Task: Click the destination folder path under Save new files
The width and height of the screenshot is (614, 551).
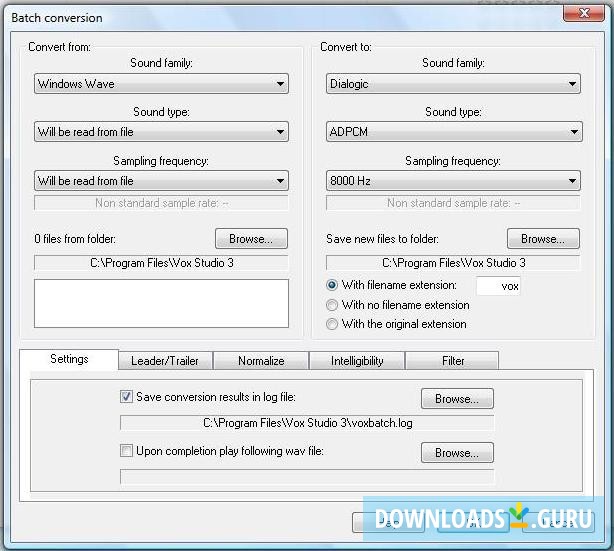Action: click(453, 263)
